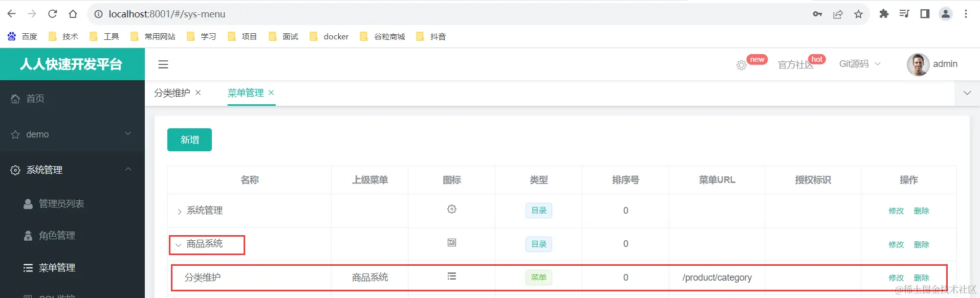Open 角色管理 in sidebar
This screenshot has width=980, height=298.
coord(72,235)
